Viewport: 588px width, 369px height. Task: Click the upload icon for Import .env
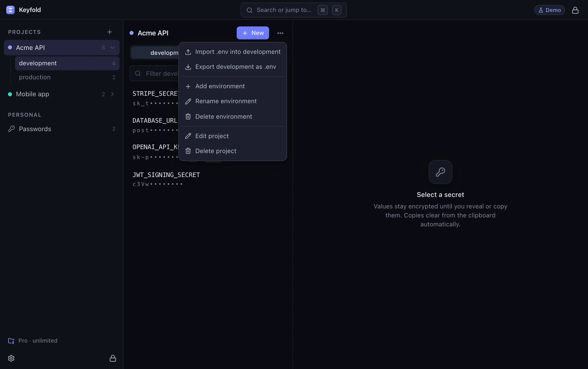188,52
